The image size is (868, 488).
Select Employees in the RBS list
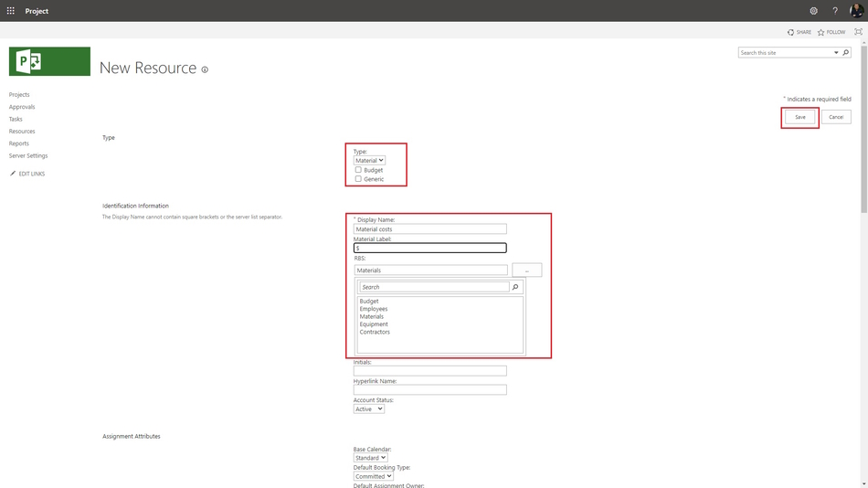click(x=374, y=309)
